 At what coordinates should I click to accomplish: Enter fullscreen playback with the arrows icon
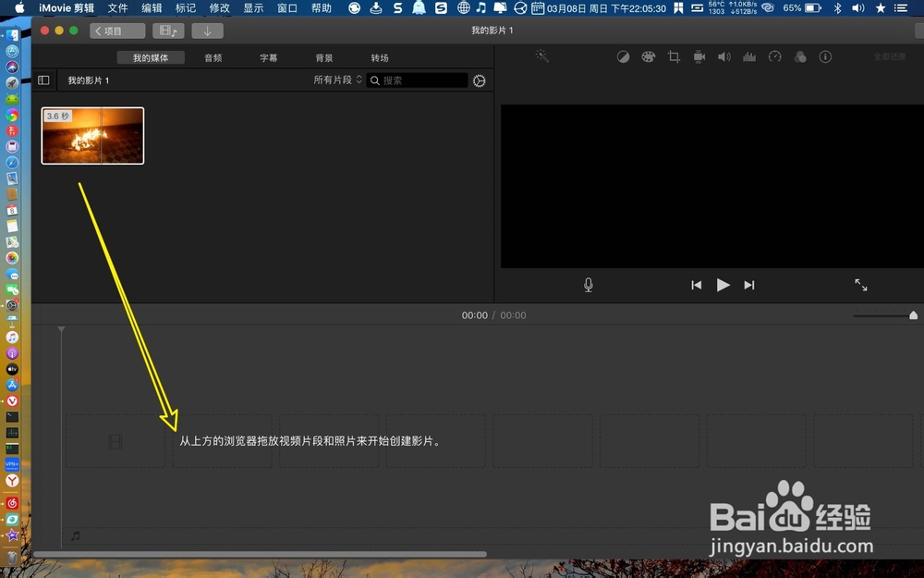pyautogui.click(x=861, y=285)
